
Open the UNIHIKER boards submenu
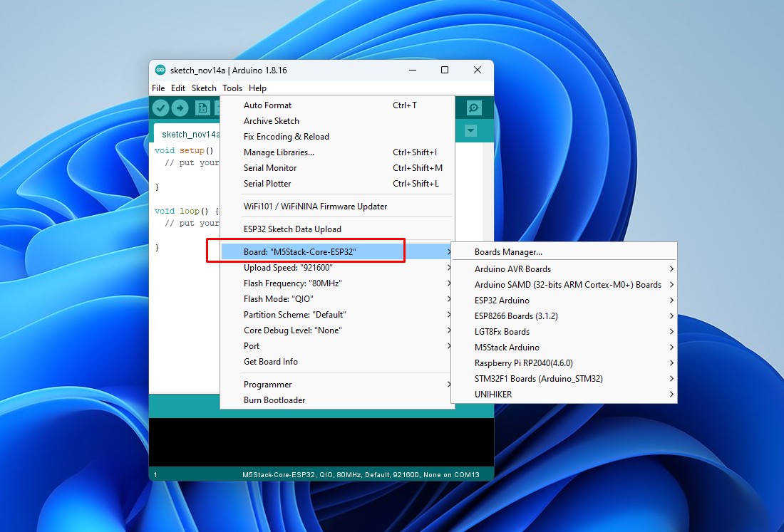(493, 394)
